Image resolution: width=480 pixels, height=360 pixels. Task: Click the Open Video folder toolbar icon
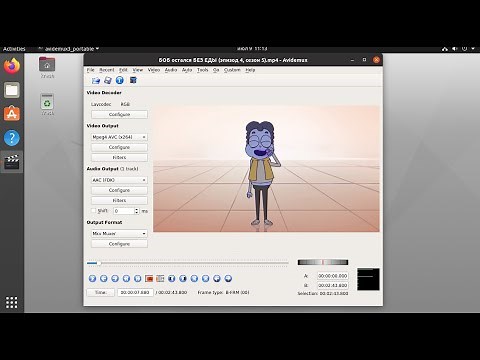(96, 80)
